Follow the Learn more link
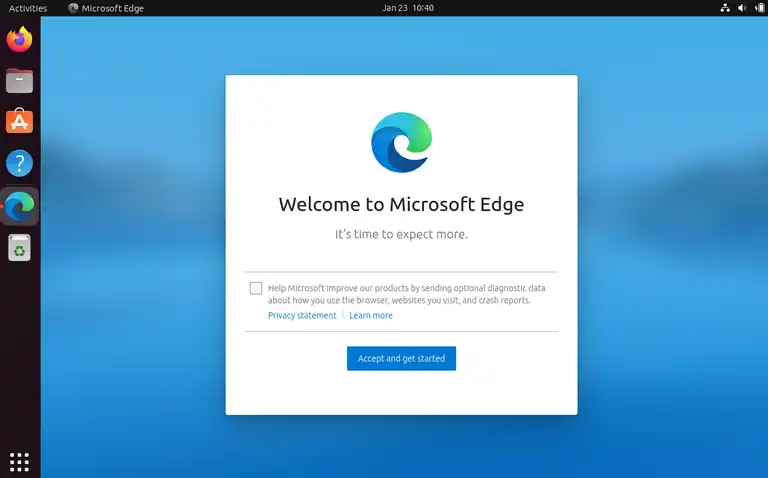The height and width of the screenshot is (478, 768). (371, 315)
